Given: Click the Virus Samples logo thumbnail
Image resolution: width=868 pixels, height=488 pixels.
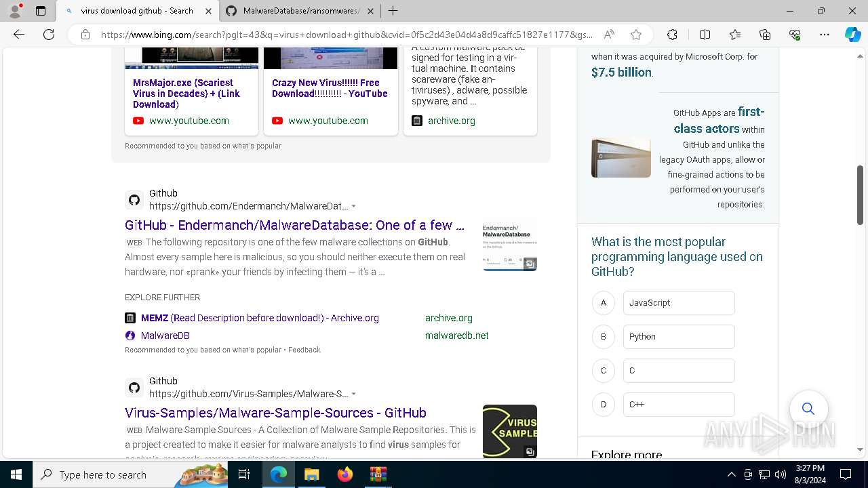Looking at the screenshot, I should point(510,432).
